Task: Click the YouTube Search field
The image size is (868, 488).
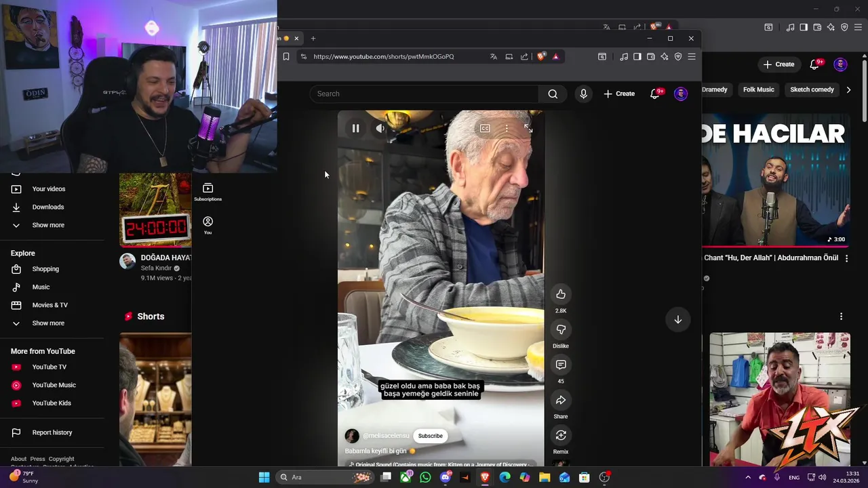Action: coord(425,94)
